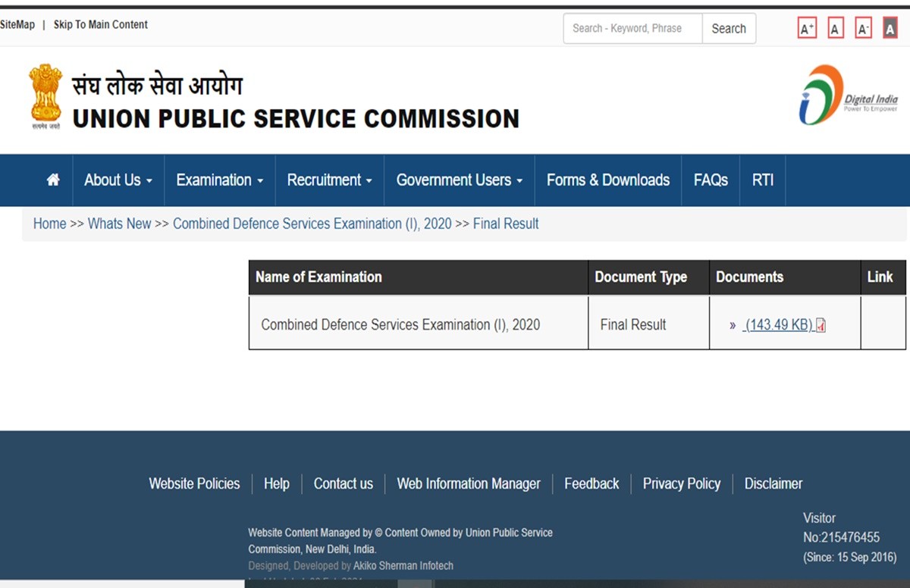
Task: Click the decrease font size A- icon
Action: click(x=863, y=30)
